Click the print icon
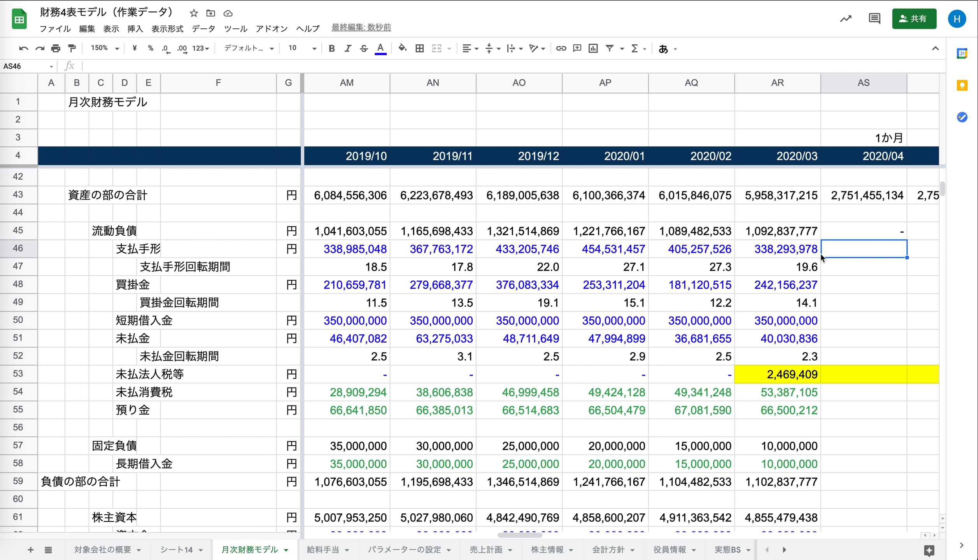 click(56, 48)
